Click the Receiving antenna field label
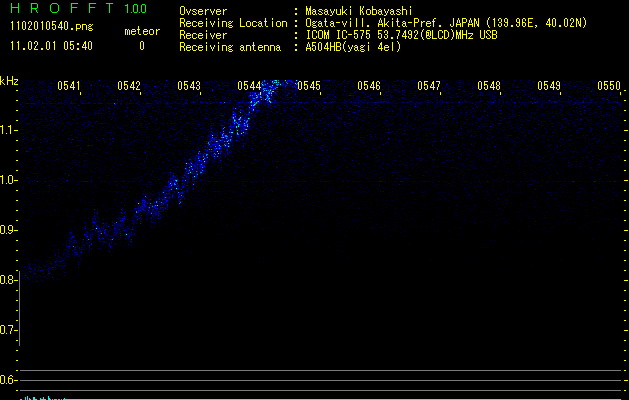 click(x=230, y=47)
